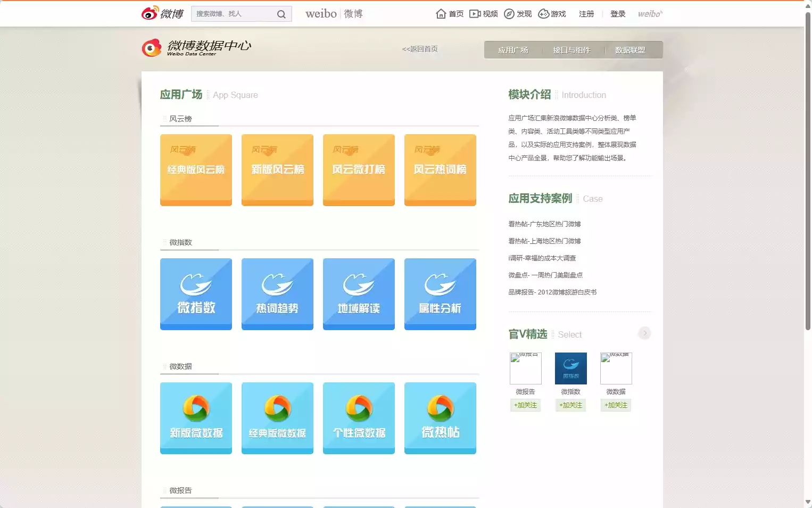Open the 新版风云榜 tile
Viewport: 812px width, 508px height.
(x=277, y=170)
